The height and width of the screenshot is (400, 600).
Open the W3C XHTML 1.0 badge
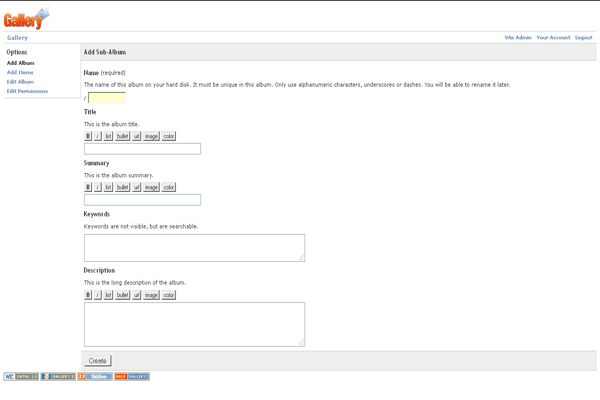coord(21,377)
